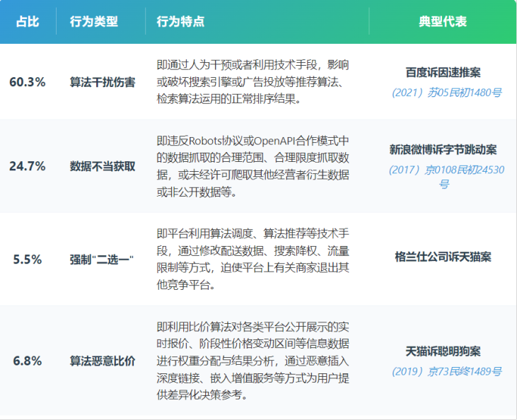The height and width of the screenshot is (420, 517).
Task: Click the 6.8% percentage cell
Action: [x=28, y=361]
